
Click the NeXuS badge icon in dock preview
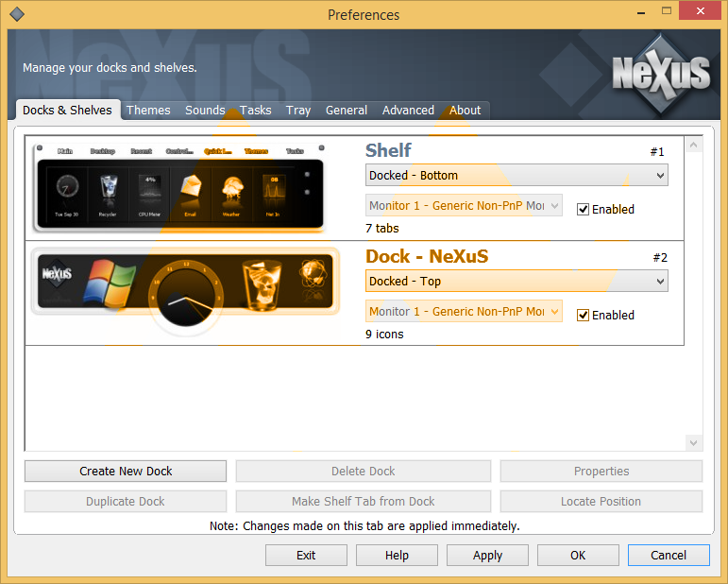point(57,274)
